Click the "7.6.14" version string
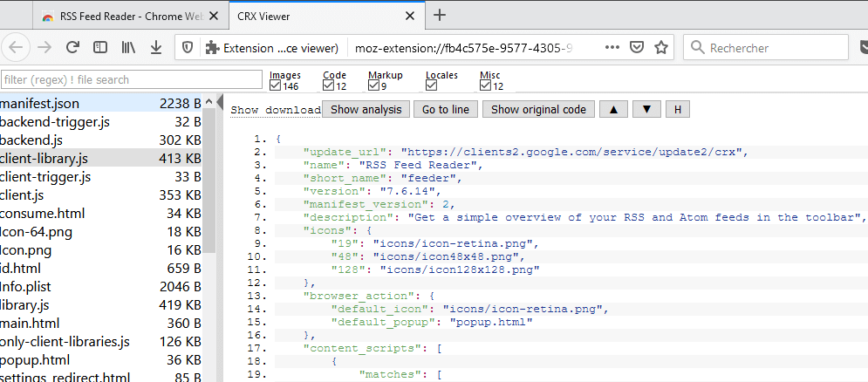 click(407, 191)
